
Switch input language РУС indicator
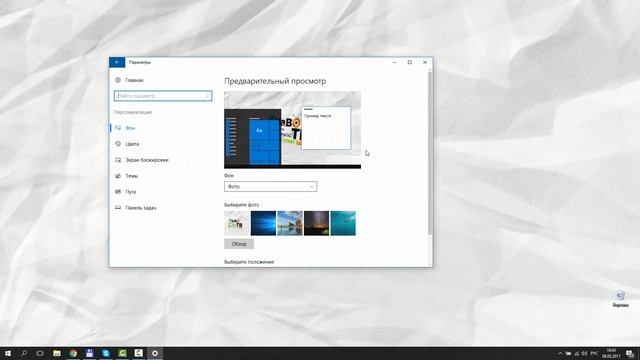tap(594, 353)
